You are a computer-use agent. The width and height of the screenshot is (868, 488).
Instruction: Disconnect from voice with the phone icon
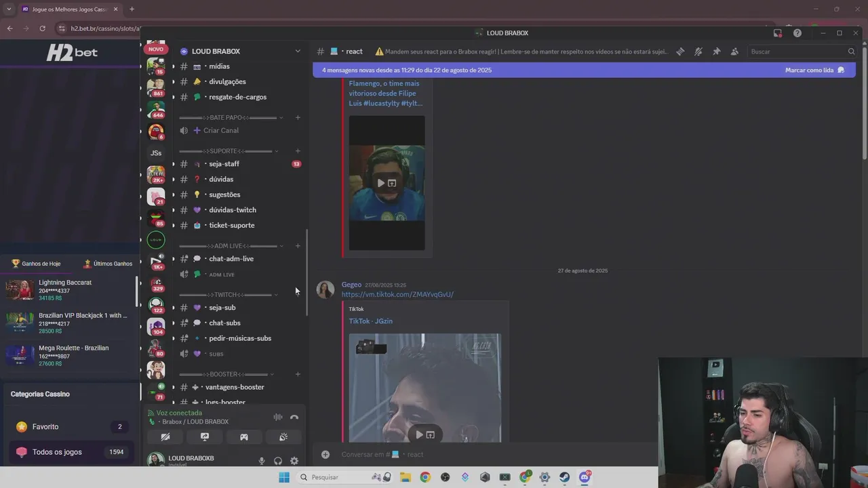294,418
